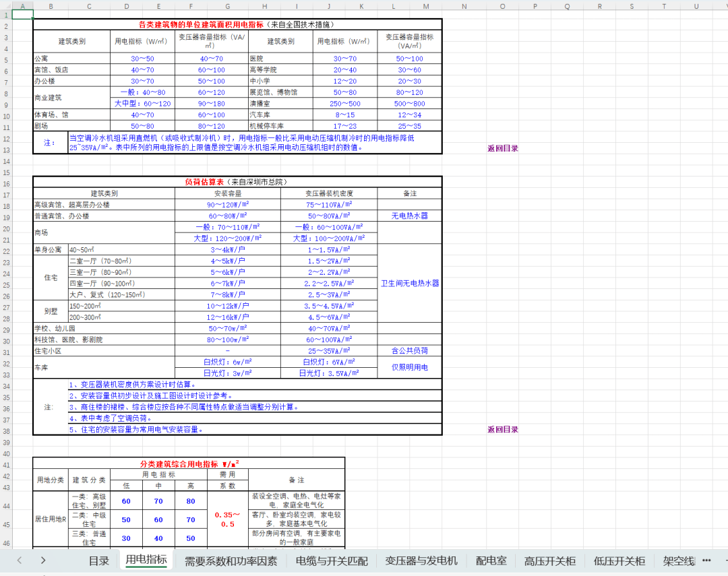
Task: Click the upper 返回目录 link
Action: (x=503, y=148)
